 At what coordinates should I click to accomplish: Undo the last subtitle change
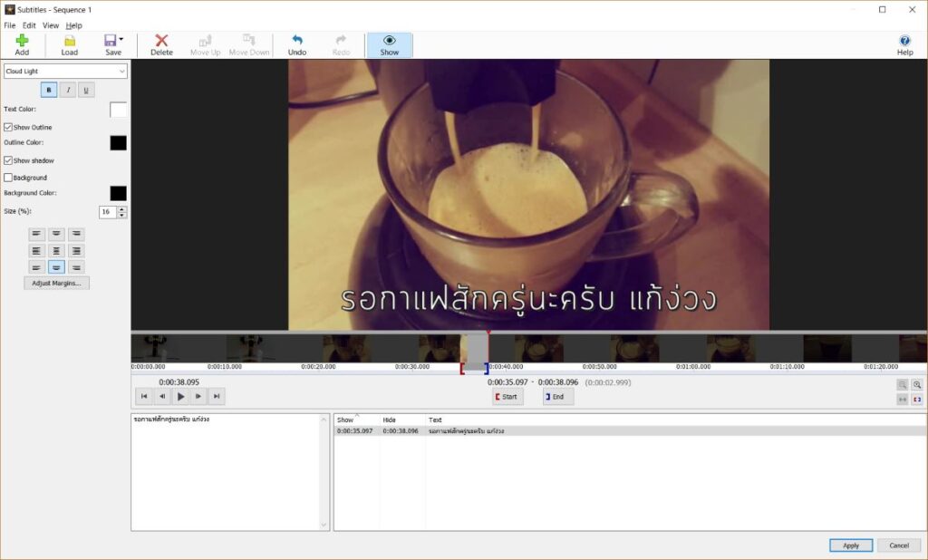[x=296, y=43]
